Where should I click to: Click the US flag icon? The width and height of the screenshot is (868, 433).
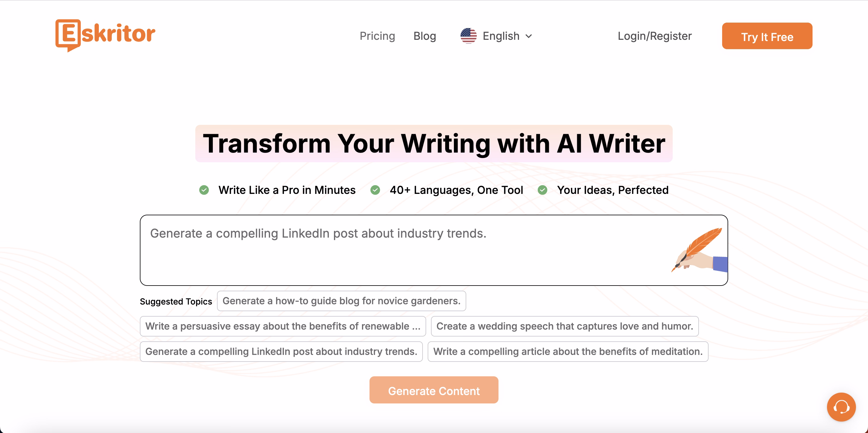pos(468,36)
